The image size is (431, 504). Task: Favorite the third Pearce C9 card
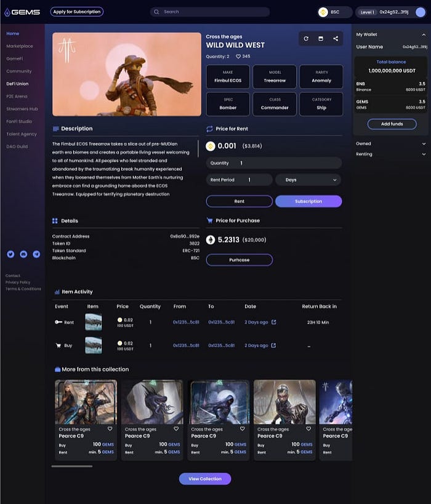243,429
